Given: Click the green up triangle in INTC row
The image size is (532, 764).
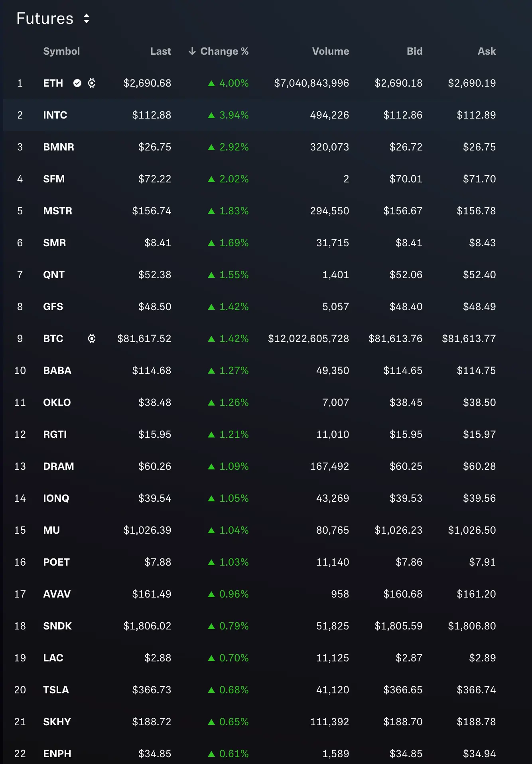Looking at the screenshot, I should point(211,115).
